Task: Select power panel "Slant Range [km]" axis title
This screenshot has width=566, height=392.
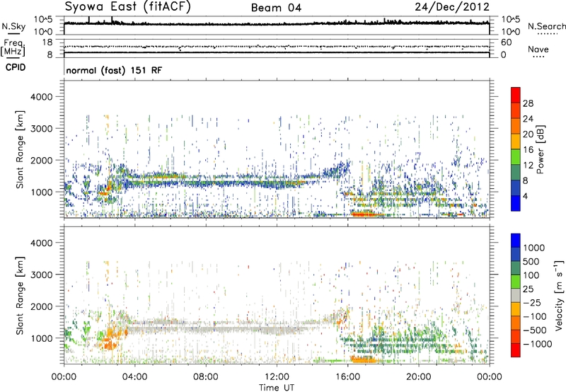Action: coord(20,149)
